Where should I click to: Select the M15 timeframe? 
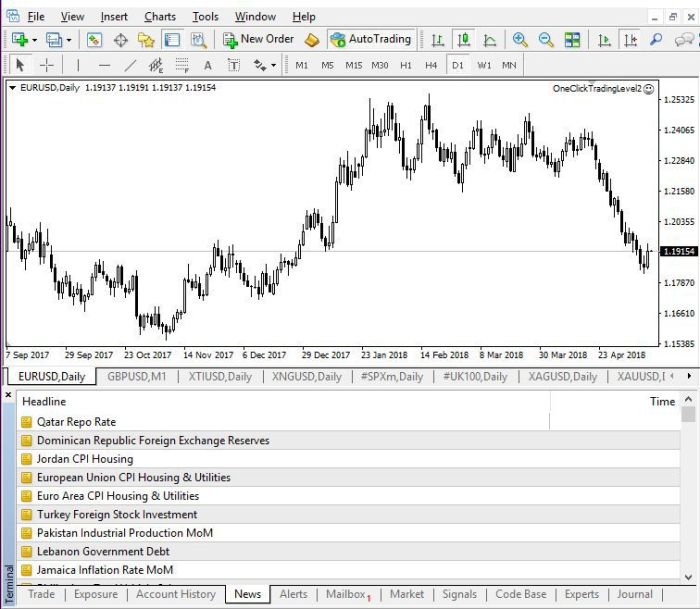354,66
